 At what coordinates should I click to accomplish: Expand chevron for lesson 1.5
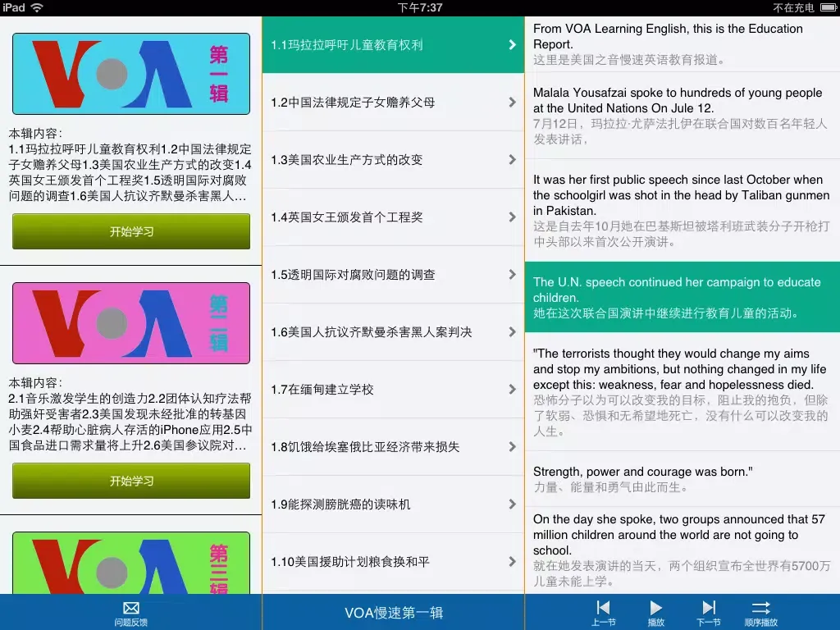[x=512, y=274]
